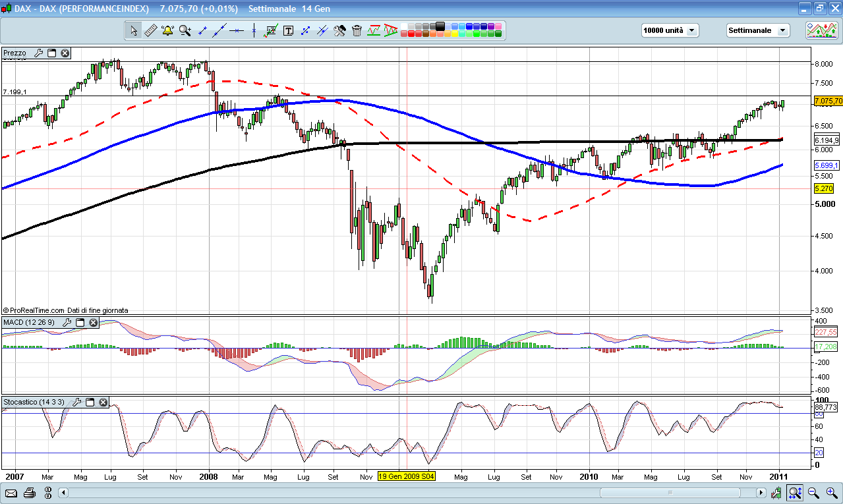Print the chart using printer icon

click(x=29, y=493)
